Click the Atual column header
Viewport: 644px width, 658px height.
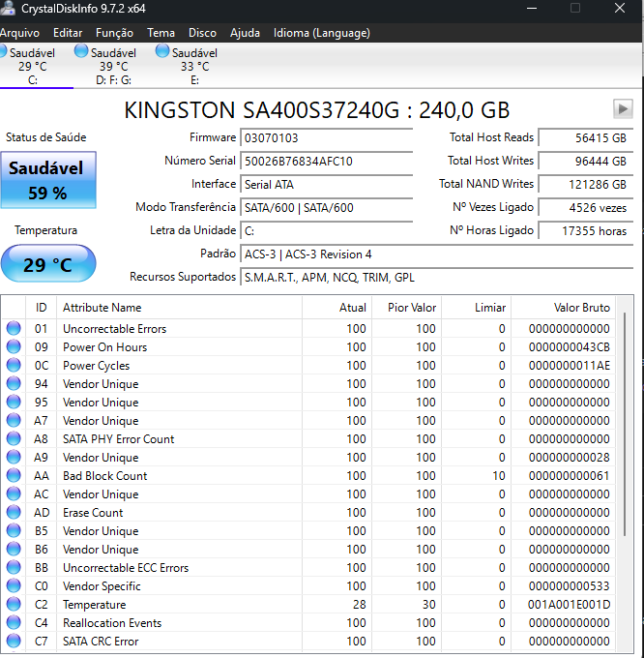coord(337,308)
